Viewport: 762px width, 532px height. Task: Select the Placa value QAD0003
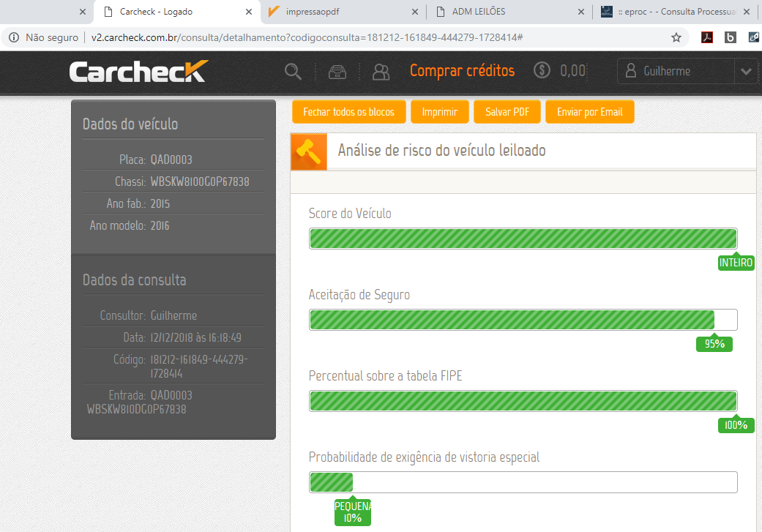(171, 160)
